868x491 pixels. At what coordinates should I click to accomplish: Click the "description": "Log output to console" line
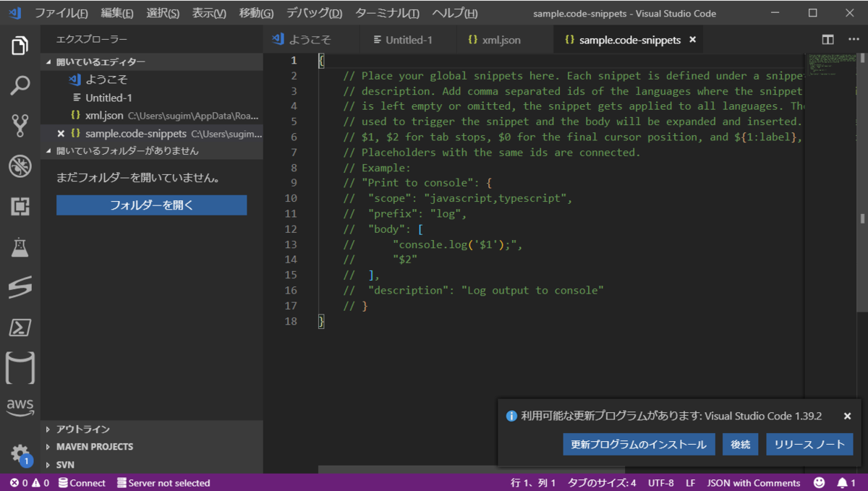pos(473,290)
